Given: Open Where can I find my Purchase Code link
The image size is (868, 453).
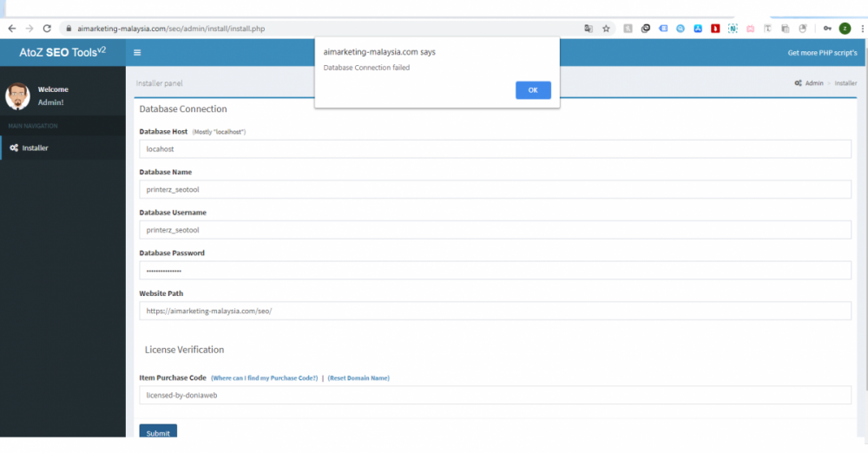Looking at the screenshot, I should 264,378.
